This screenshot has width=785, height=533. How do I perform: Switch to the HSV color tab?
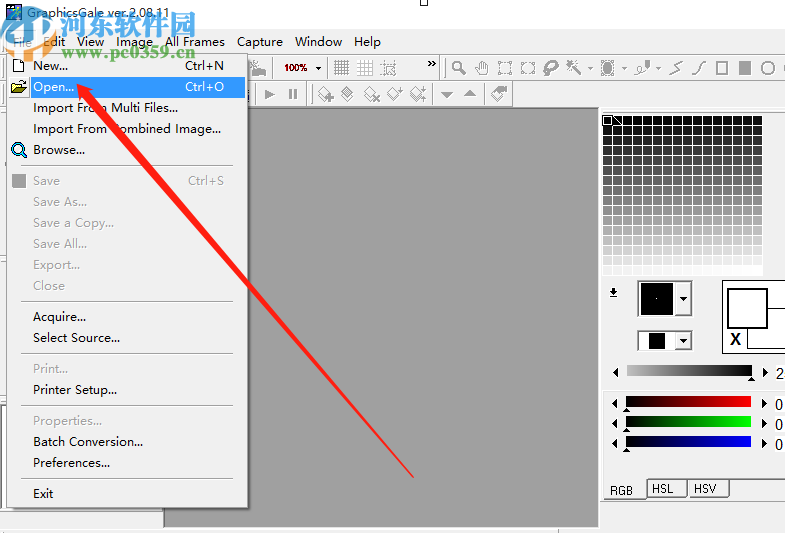coord(708,488)
